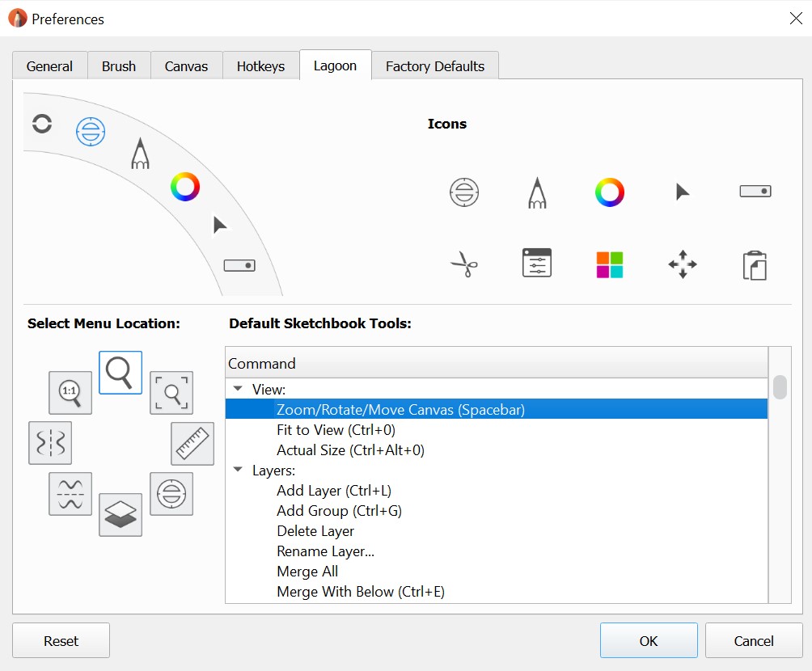Switch to the General tab

pyautogui.click(x=49, y=66)
